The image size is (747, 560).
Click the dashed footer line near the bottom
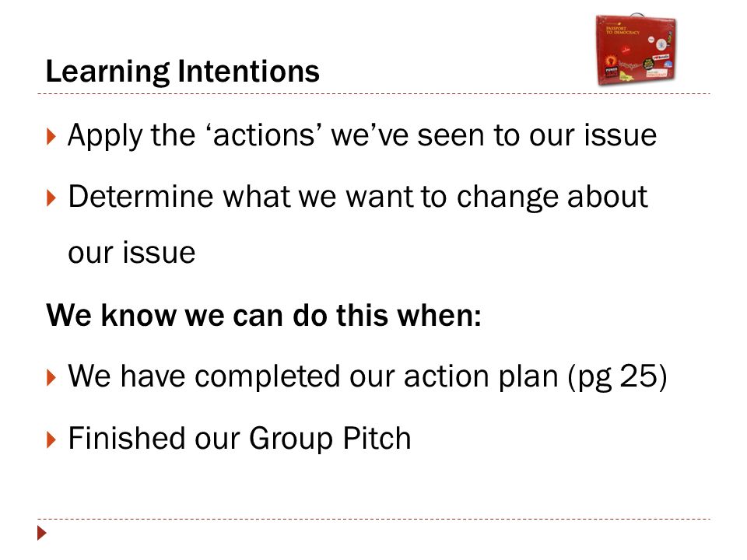coord(373,519)
